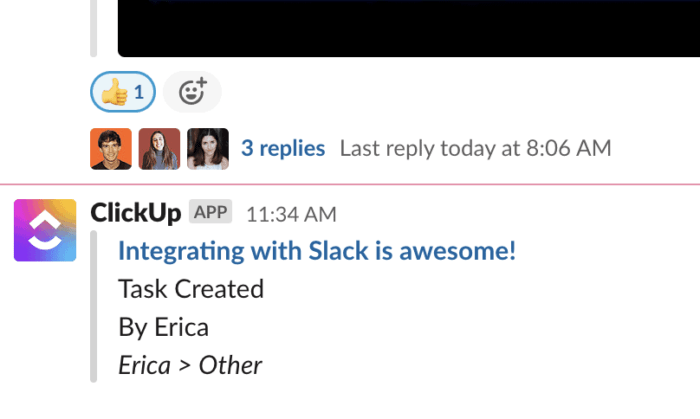
Task: Click the ClickUp sender name
Action: 136,212
